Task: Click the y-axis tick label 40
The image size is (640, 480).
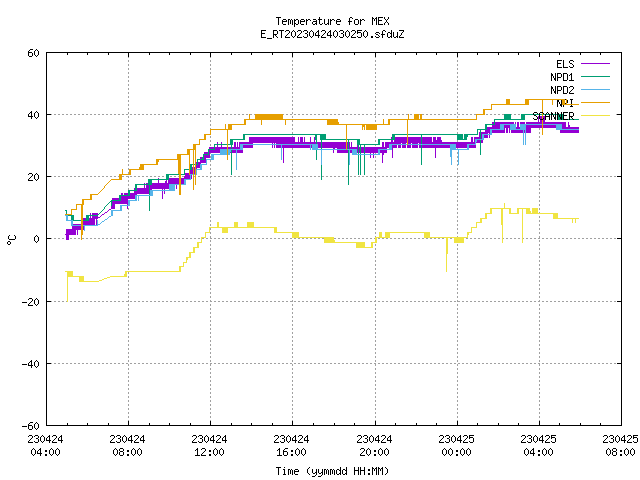Action: (33, 115)
